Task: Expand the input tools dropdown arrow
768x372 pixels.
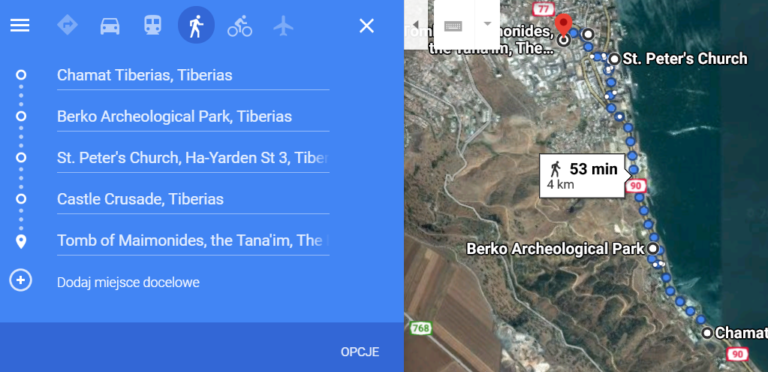Action: [x=487, y=24]
